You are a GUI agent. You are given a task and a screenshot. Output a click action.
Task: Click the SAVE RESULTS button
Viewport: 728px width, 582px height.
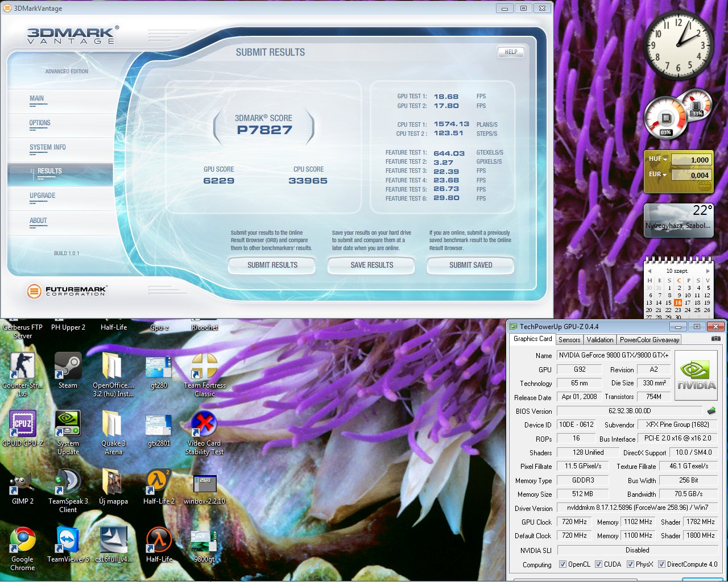[372, 265]
